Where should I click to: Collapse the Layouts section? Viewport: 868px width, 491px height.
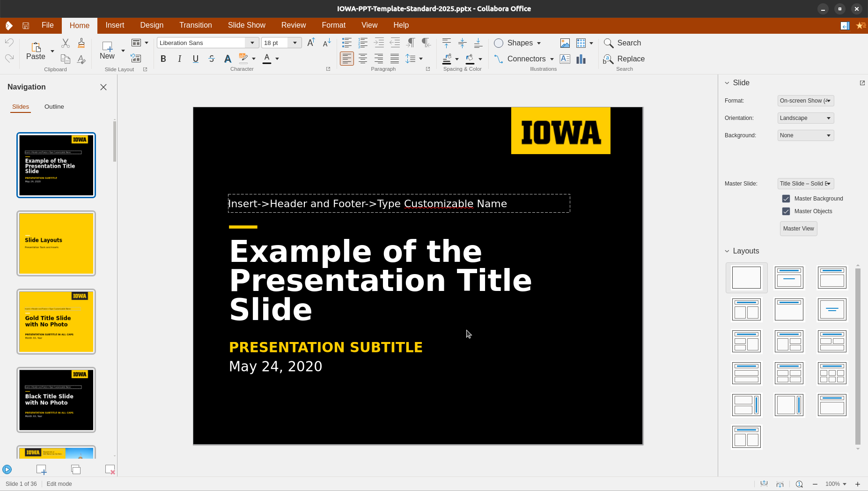click(x=727, y=251)
